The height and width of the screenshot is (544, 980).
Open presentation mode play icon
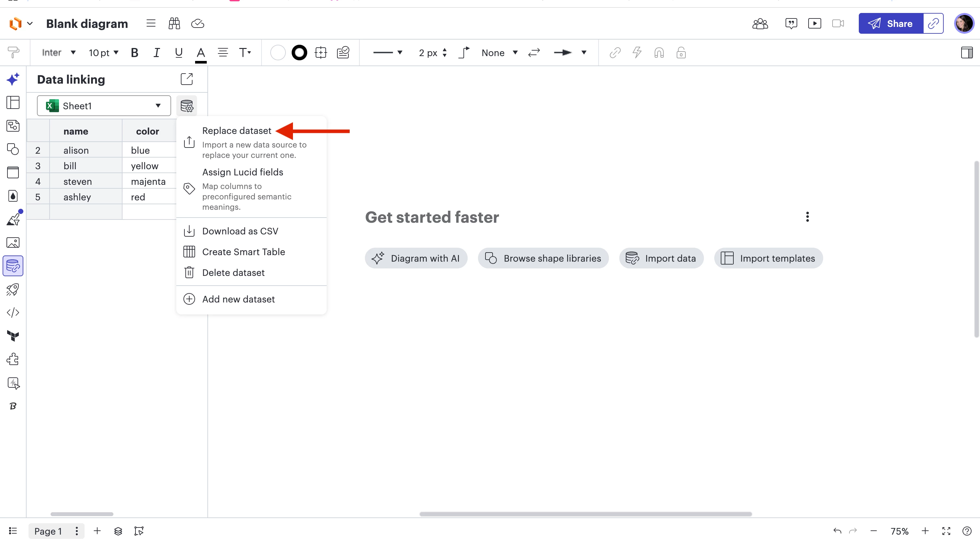[x=814, y=24]
